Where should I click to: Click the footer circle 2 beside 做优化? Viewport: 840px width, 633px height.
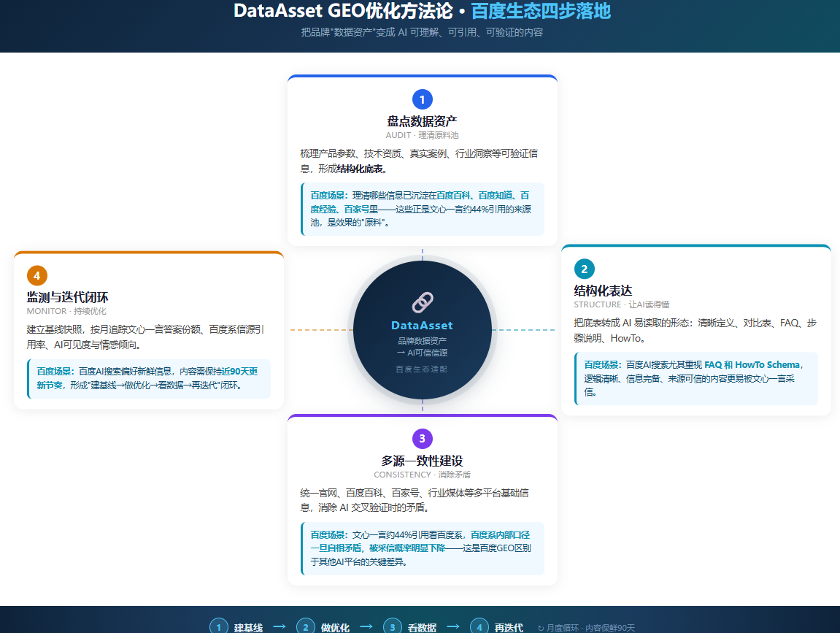(x=305, y=626)
